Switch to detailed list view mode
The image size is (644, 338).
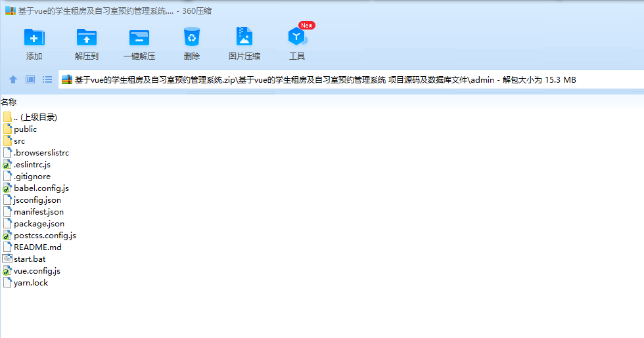tap(47, 79)
